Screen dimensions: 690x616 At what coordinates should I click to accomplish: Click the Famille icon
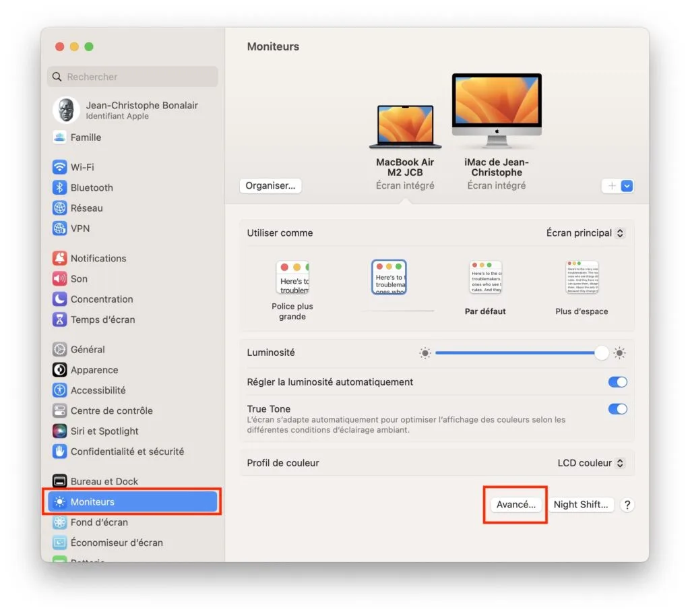[x=59, y=137]
